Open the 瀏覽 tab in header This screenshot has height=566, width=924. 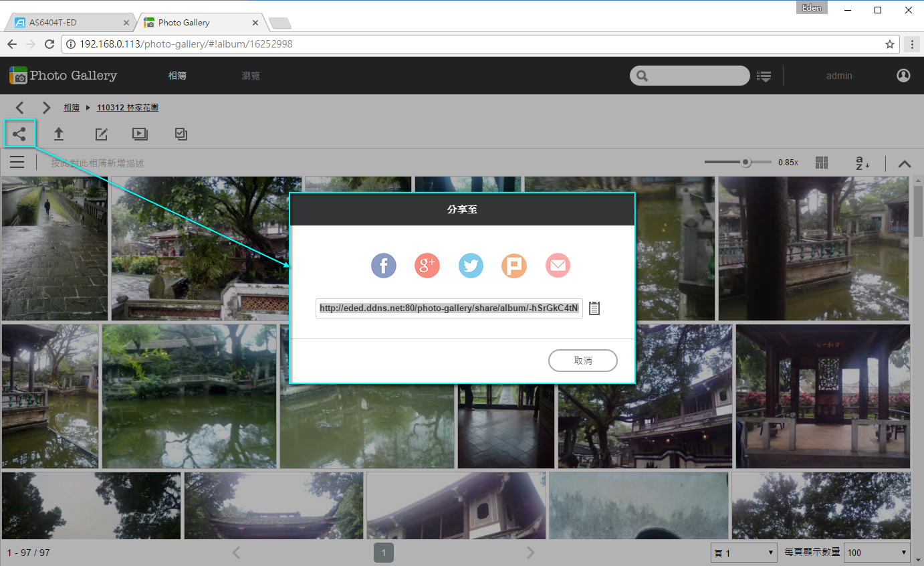point(251,76)
